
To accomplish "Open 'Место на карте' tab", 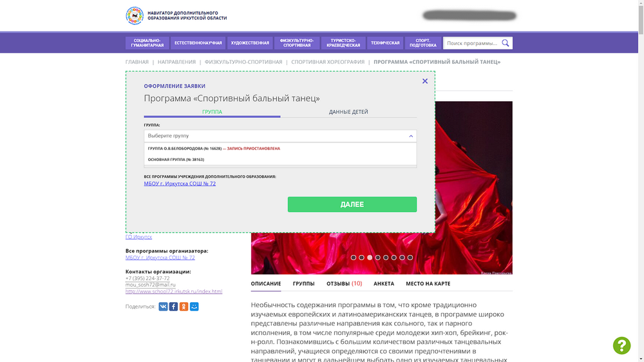I will [x=428, y=283].
